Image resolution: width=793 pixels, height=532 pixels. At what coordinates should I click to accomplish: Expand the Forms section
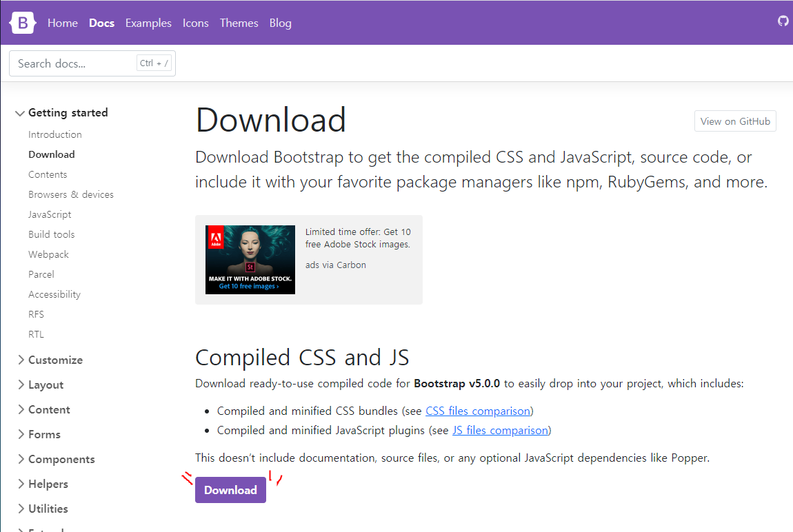click(39, 434)
